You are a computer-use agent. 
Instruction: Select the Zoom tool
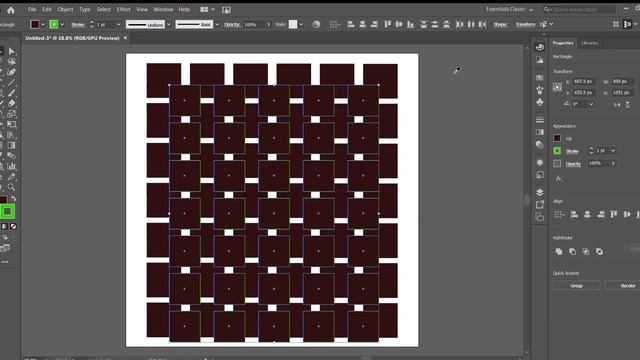pyautogui.click(x=11, y=187)
